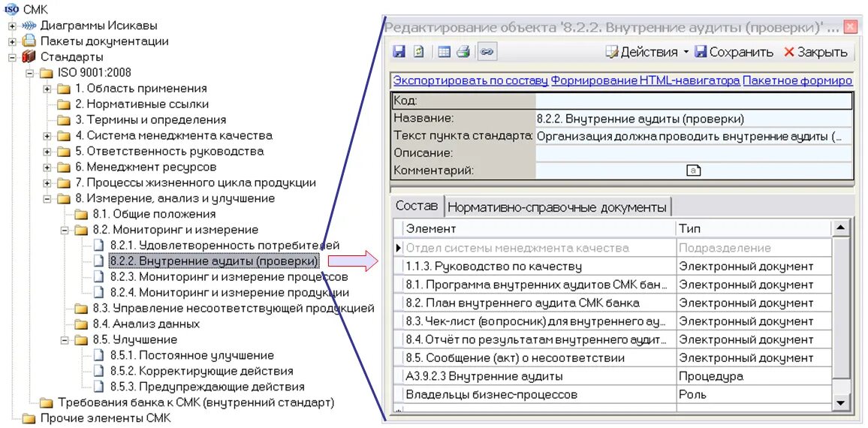Switch to the Состав tab
868x428 pixels.
click(x=416, y=206)
